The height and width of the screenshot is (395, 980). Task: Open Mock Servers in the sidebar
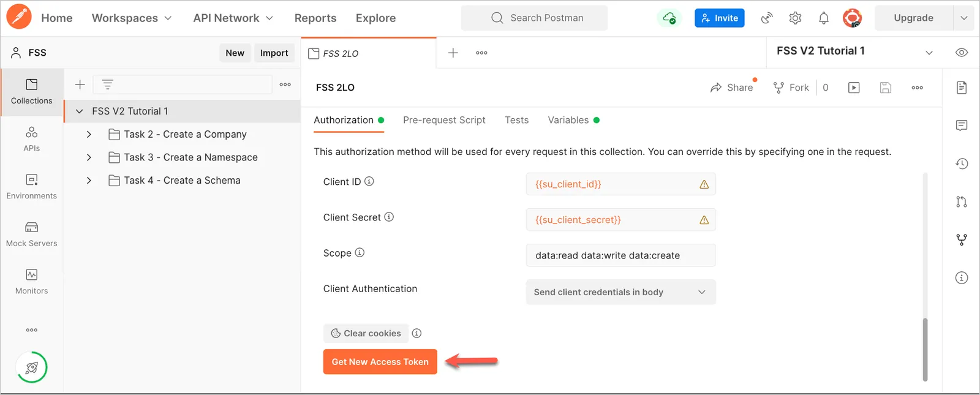point(32,235)
